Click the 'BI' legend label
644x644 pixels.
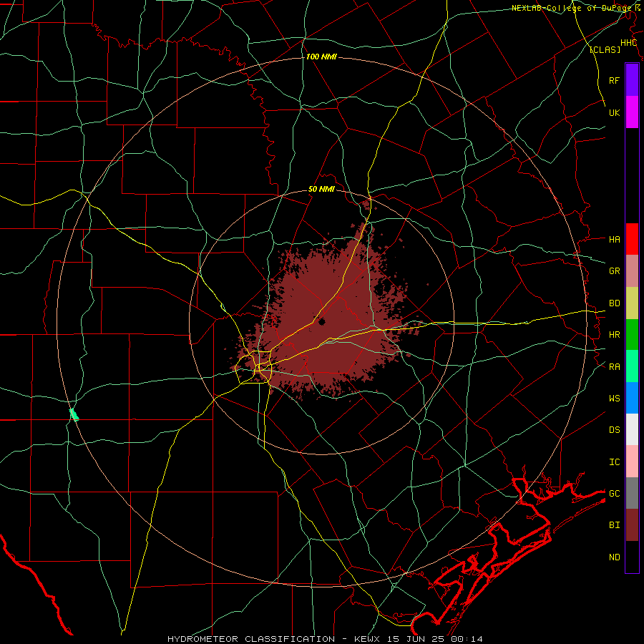click(x=614, y=525)
